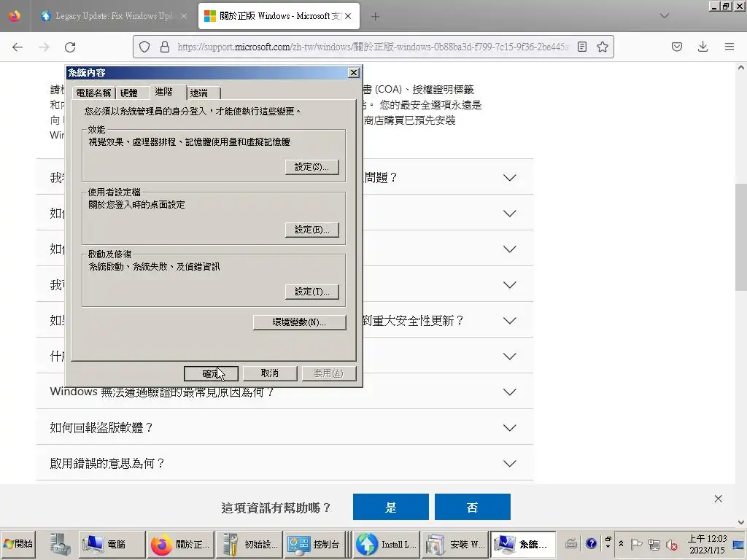Open the list all tabs dropdown
The width and height of the screenshot is (747, 560).
(664, 16)
